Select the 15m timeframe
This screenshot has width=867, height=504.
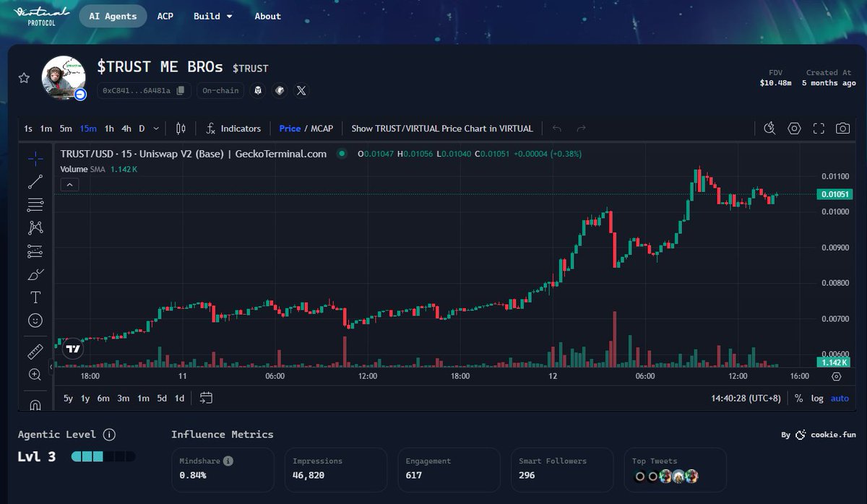(x=88, y=129)
